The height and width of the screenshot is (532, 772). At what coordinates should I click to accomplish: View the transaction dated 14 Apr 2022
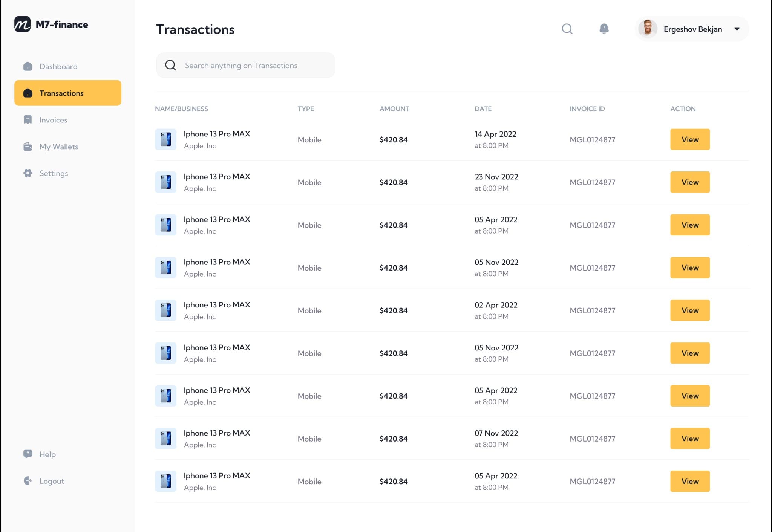[x=689, y=139]
